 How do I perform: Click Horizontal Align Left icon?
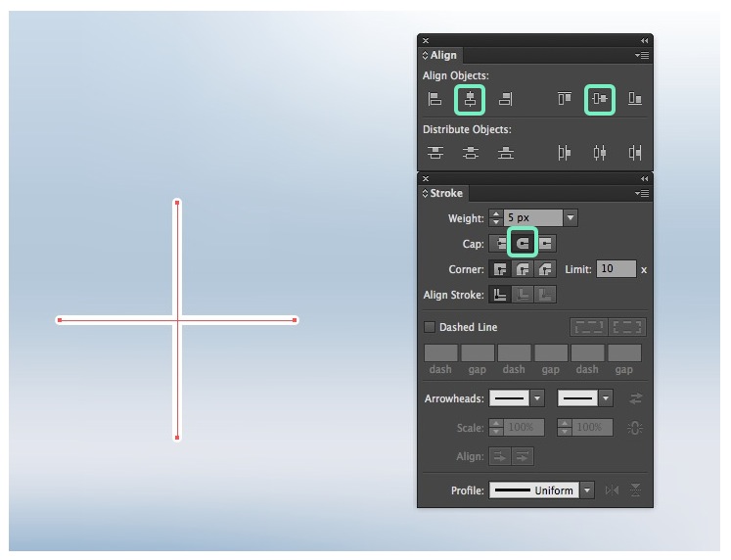[x=434, y=99]
